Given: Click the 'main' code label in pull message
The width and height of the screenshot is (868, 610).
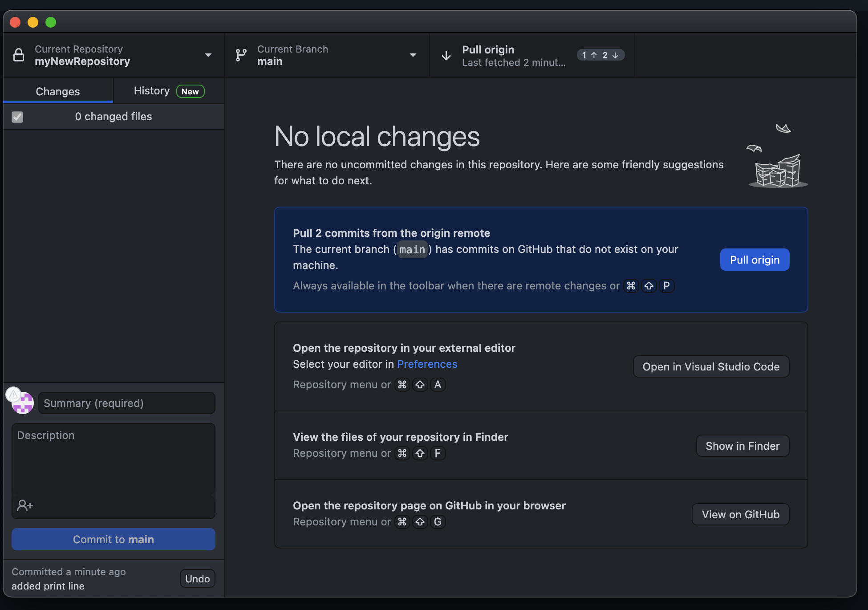Looking at the screenshot, I should (x=412, y=249).
